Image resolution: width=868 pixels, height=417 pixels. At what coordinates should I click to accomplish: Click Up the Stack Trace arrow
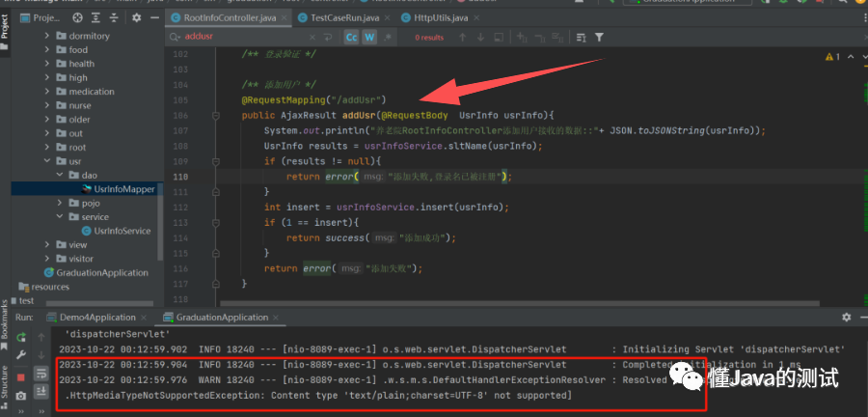(x=41, y=337)
